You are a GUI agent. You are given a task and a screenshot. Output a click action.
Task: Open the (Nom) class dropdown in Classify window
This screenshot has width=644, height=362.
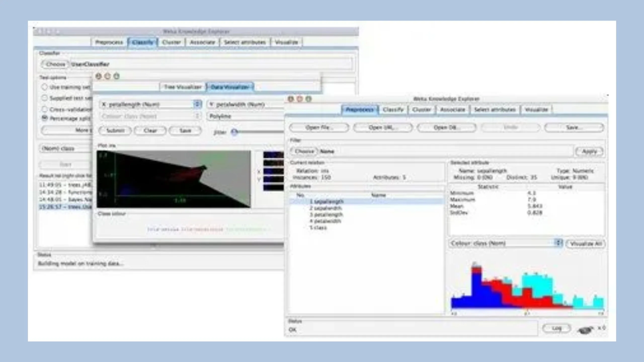(x=65, y=148)
